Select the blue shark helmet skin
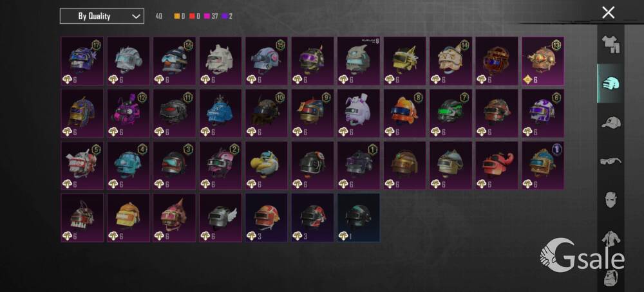 point(220,113)
